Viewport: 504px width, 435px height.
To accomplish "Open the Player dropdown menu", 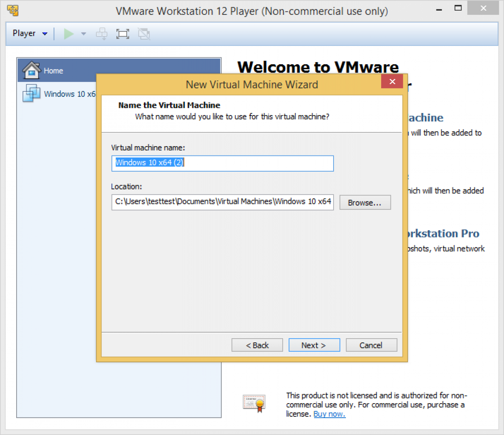I will [x=30, y=34].
